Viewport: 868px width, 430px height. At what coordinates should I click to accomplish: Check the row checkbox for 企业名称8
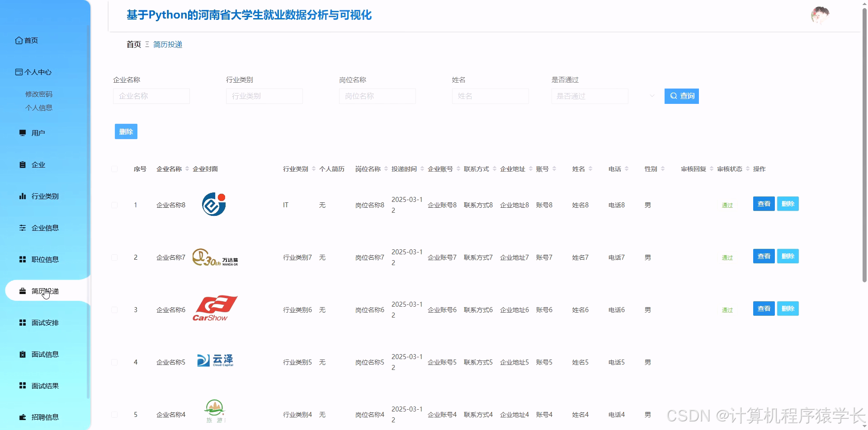(x=114, y=205)
